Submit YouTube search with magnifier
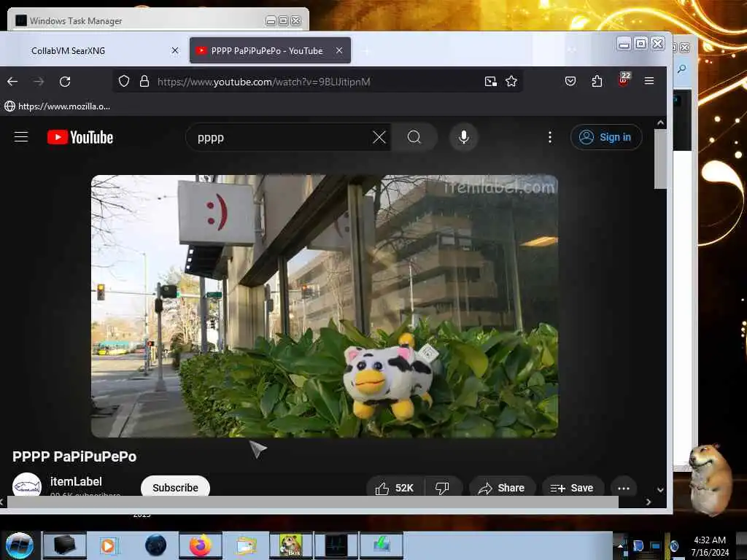The image size is (747, 560). (414, 138)
